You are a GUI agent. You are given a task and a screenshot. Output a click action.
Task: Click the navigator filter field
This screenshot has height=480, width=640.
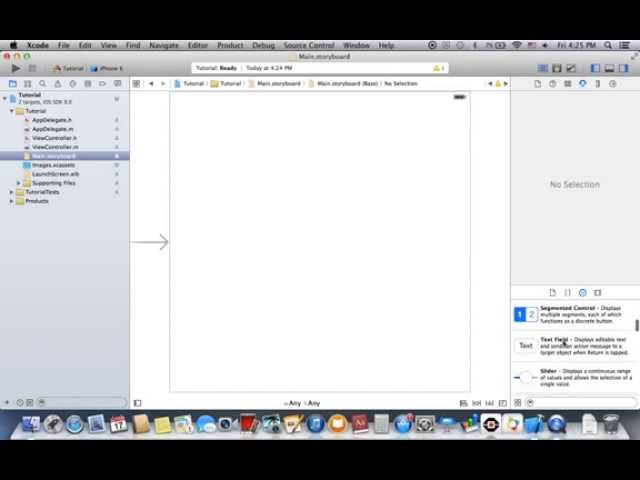(82, 403)
